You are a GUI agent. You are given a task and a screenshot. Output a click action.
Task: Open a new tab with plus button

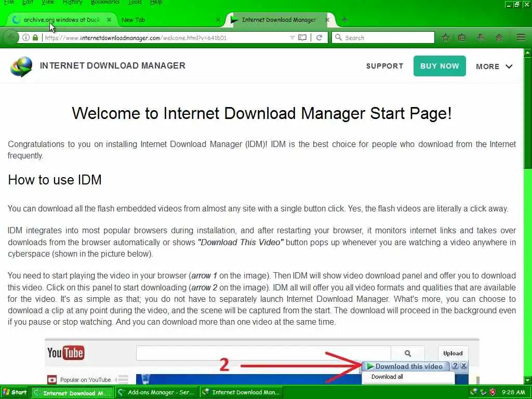pyautogui.click(x=344, y=20)
